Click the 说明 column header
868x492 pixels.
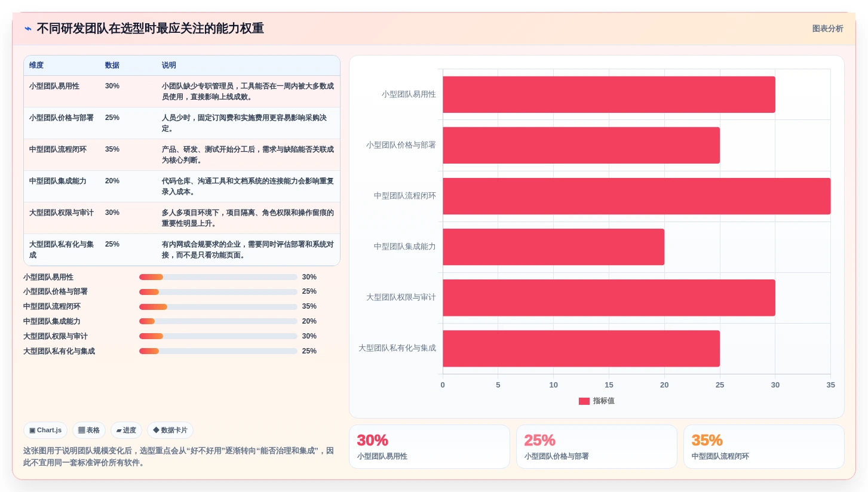(x=169, y=65)
